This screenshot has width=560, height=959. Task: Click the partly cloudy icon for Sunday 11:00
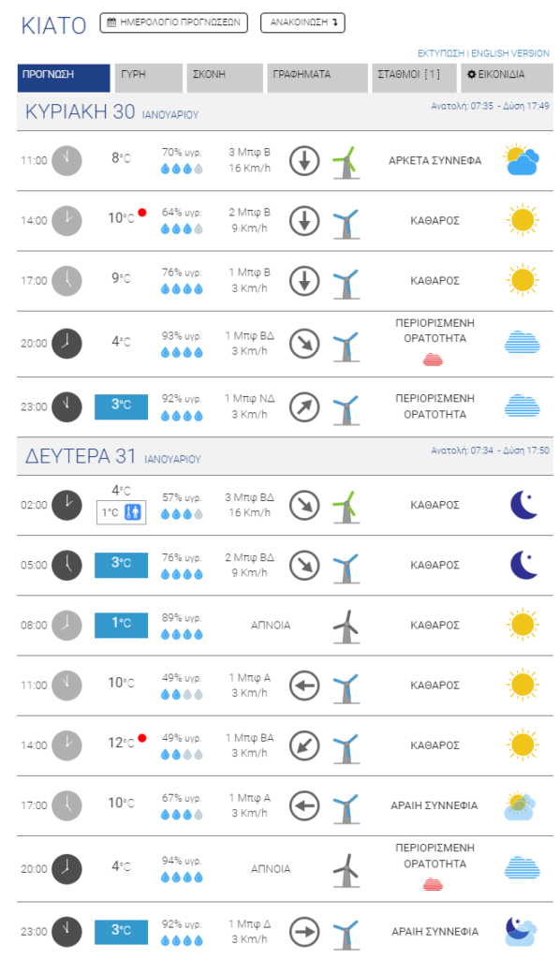[523, 160]
